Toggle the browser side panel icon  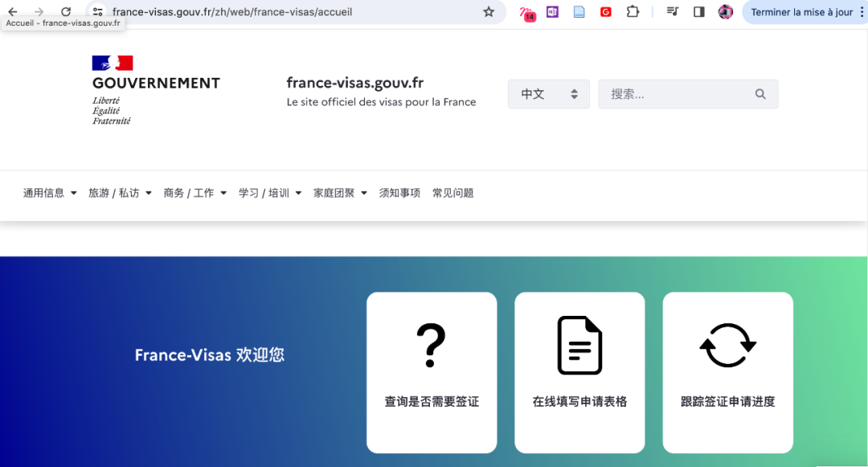tap(698, 11)
